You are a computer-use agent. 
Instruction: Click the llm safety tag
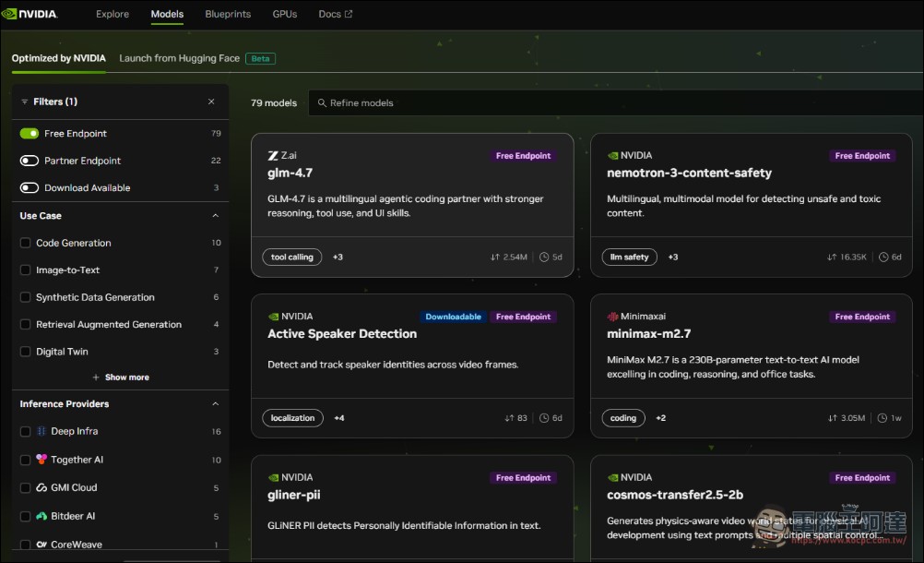pos(629,257)
